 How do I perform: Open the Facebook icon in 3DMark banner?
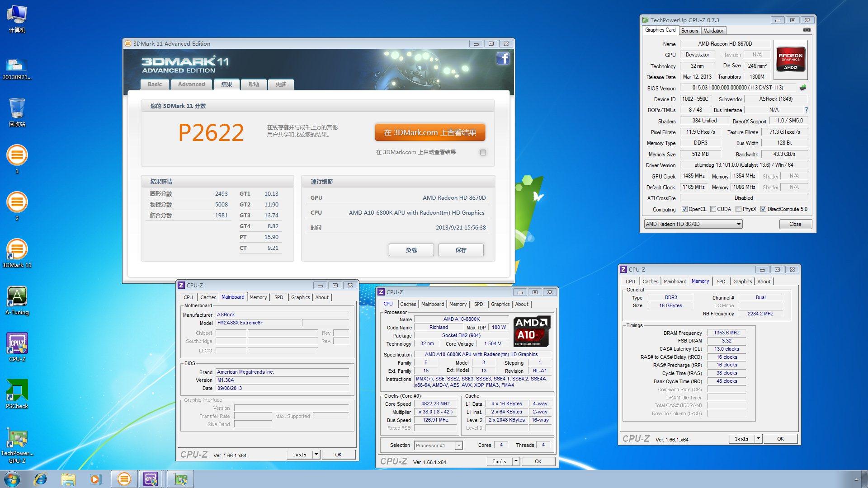503,58
